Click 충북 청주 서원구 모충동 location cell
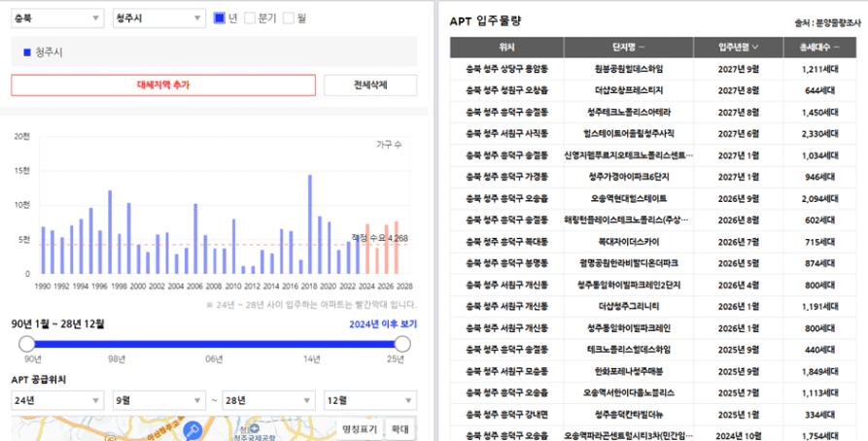 tap(506, 371)
